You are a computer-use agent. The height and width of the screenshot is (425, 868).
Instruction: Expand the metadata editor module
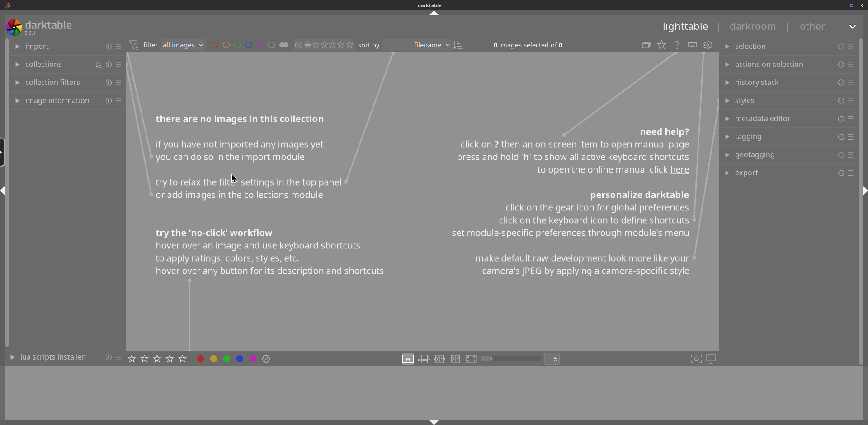tap(727, 119)
